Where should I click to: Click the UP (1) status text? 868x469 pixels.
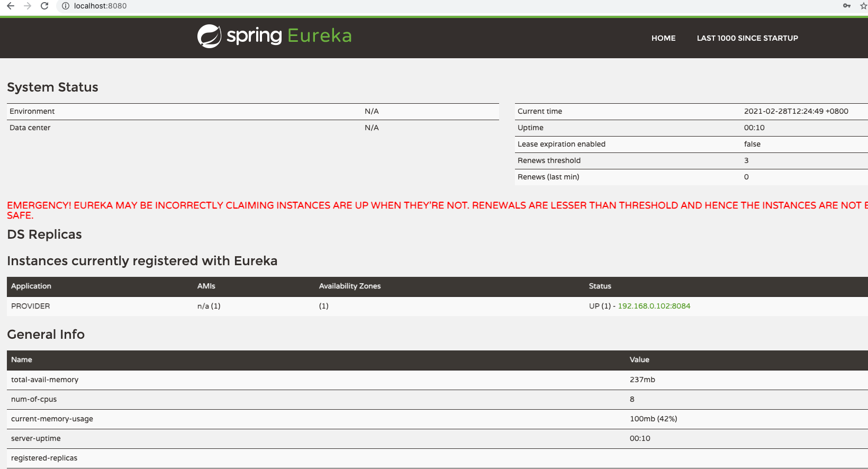pyautogui.click(x=600, y=306)
